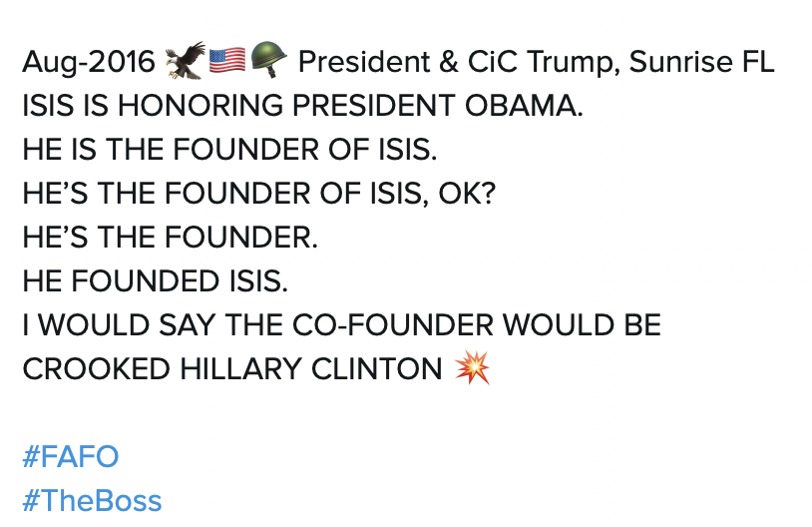Click the word "CROOKED"
The height and width of the screenshot is (527, 812).
(x=96, y=369)
